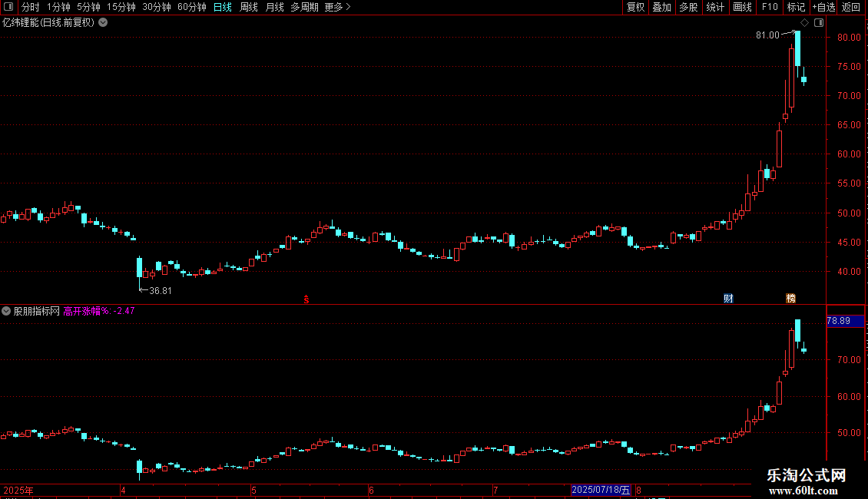The height and width of the screenshot is (499, 868).
Task: Click the 81.00 high price label
Action: (x=767, y=35)
